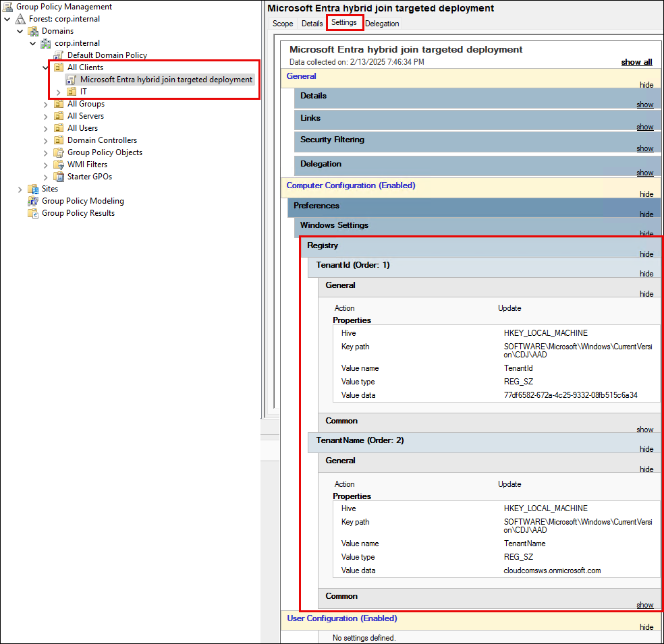Expand the All Groups chevron
The image size is (664, 644).
(x=46, y=105)
